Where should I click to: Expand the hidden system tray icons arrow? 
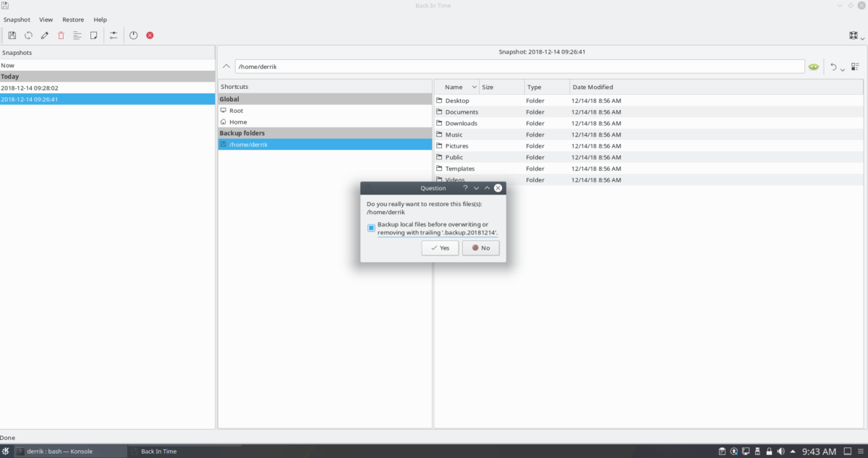point(792,451)
